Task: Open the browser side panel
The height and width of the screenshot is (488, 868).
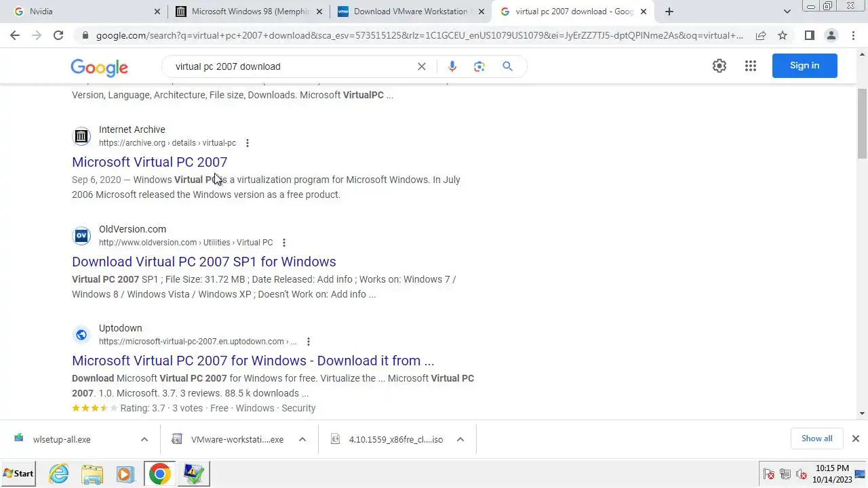Action: pyautogui.click(x=809, y=35)
